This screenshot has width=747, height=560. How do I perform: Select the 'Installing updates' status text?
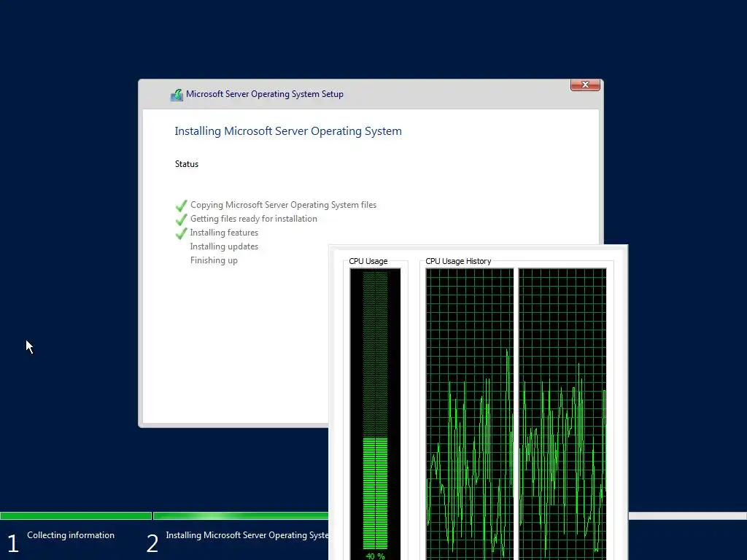(x=224, y=246)
